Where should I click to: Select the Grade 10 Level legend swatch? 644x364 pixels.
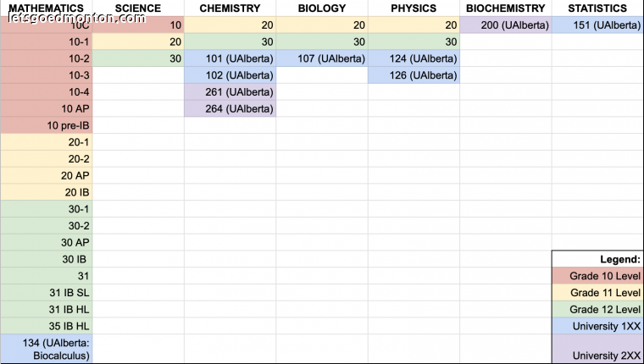597,276
